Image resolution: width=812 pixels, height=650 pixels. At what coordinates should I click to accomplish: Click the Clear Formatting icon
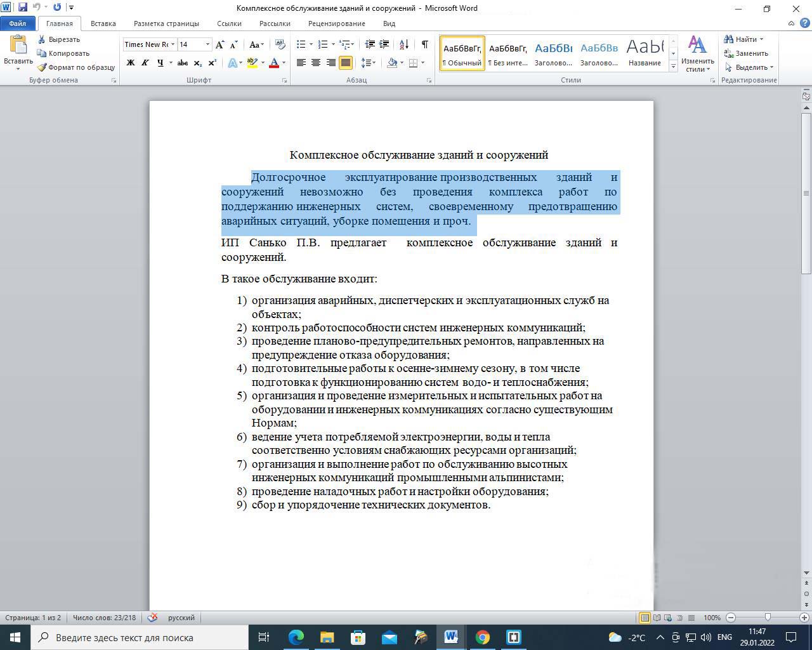pos(279,44)
